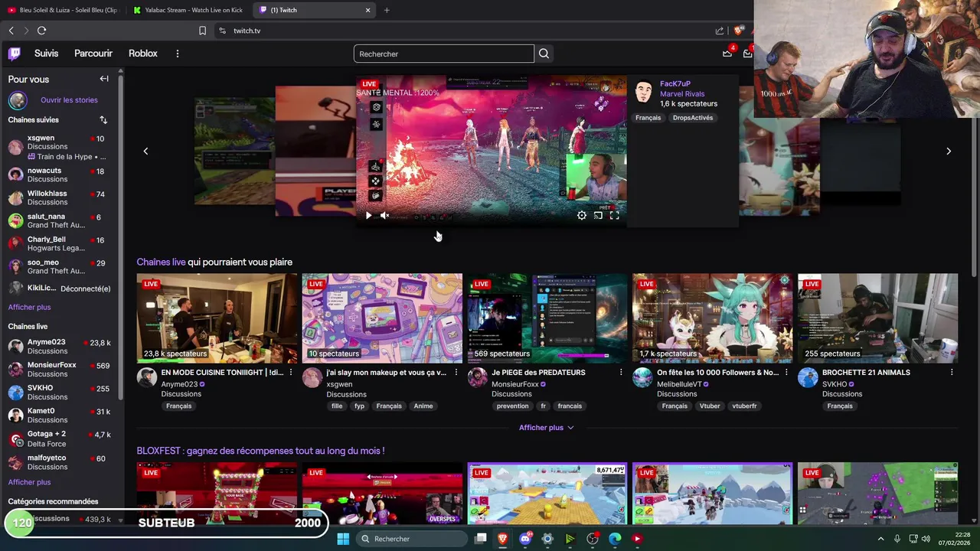
Task: Open the site information icon beside twitch.tv
Action: pyautogui.click(x=222, y=31)
